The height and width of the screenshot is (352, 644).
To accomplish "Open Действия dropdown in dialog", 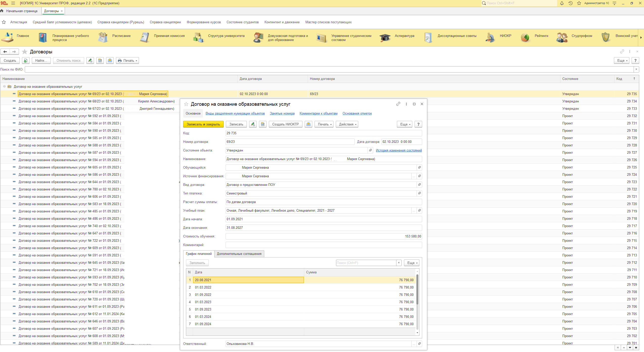I will click(x=347, y=124).
